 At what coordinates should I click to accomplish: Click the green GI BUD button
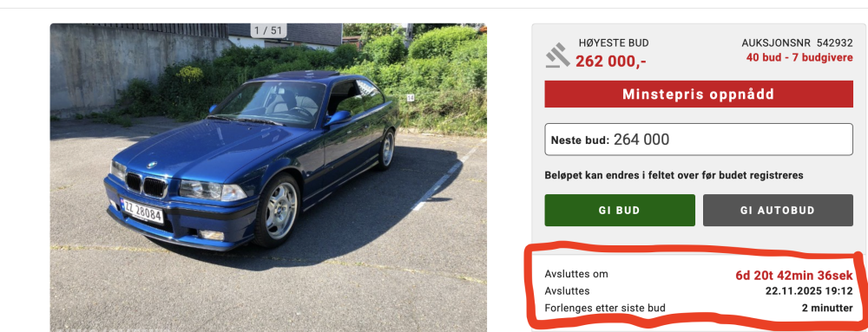(620, 210)
